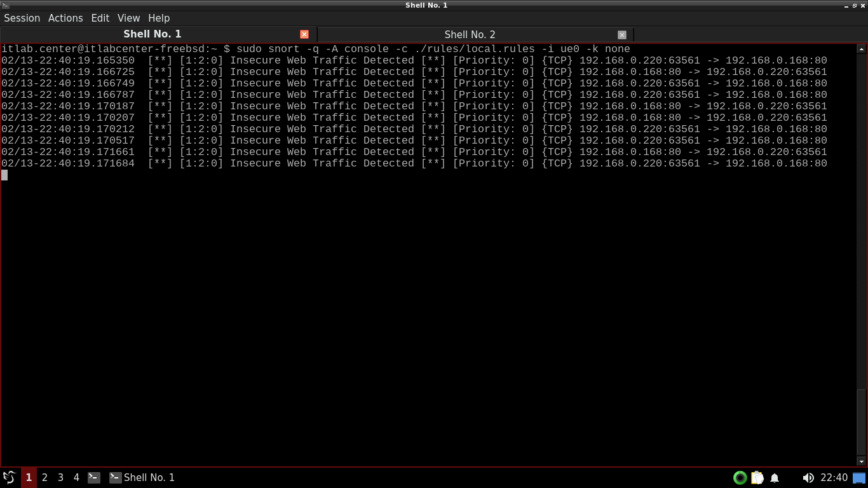Viewport: 868px width, 488px height.
Task: Open volume control speaker icon
Action: (808, 478)
